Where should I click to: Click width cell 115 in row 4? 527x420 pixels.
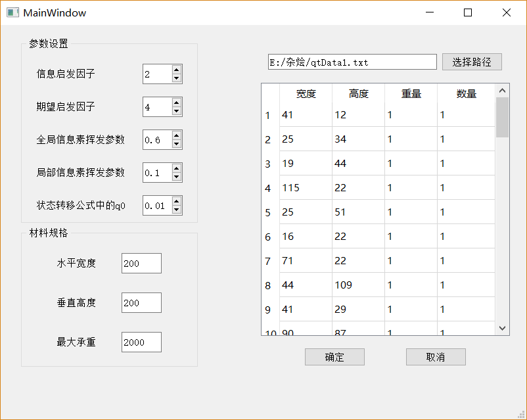point(306,187)
